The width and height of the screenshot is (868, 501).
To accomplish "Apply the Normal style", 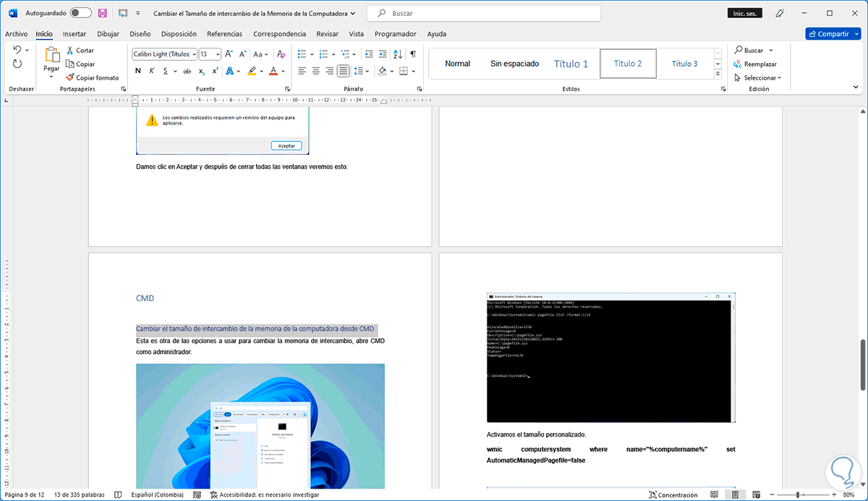I will click(457, 64).
